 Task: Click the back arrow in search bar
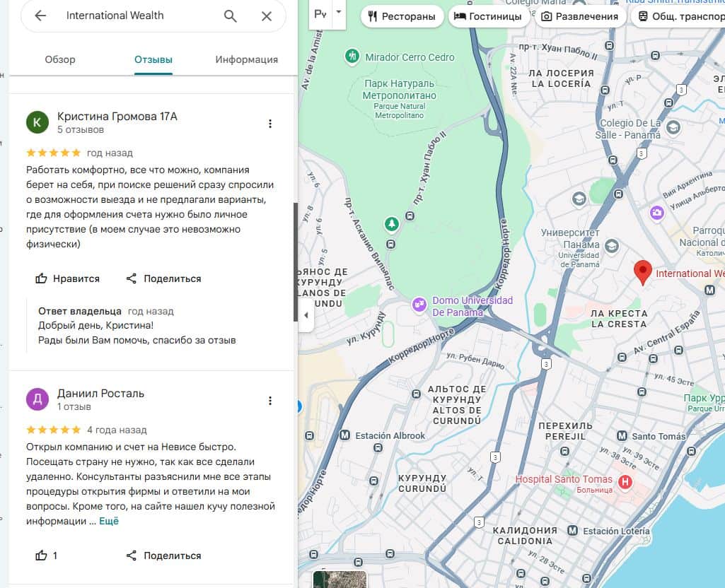pos(40,16)
